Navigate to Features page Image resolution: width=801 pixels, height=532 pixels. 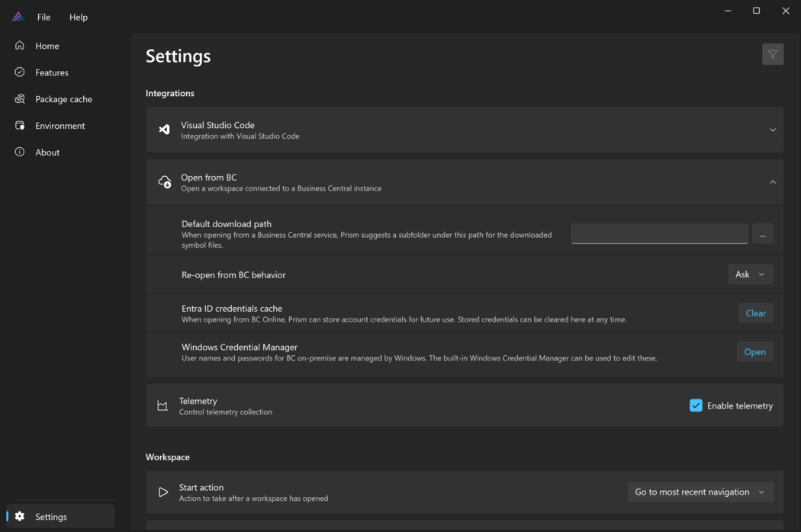[x=52, y=72]
